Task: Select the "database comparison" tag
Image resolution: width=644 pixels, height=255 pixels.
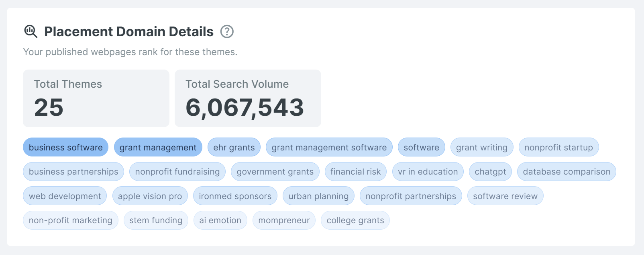Action: point(566,172)
